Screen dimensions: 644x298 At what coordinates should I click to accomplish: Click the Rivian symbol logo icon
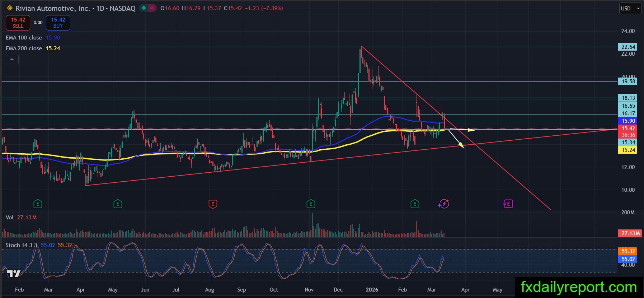[x=10, y=8]
